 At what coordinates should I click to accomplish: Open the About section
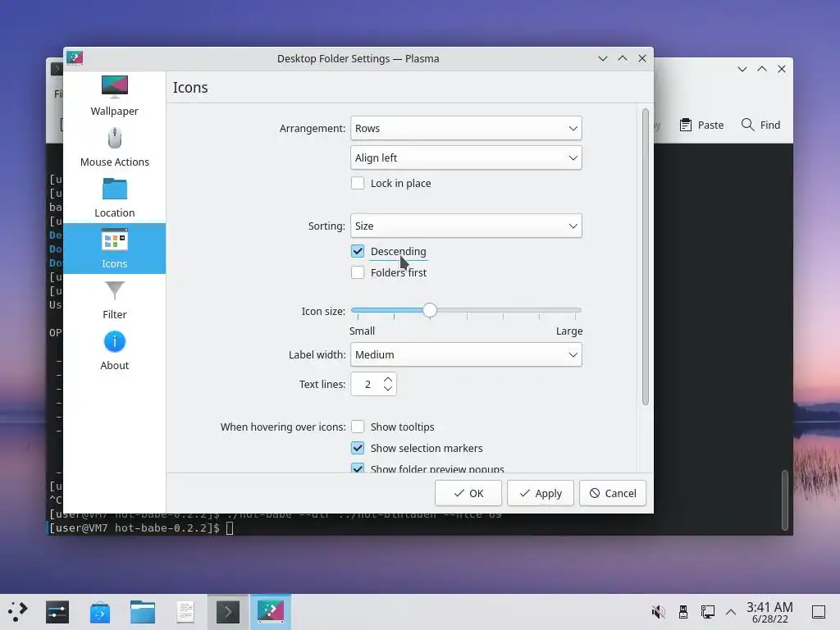pyautogui.click(x=114, y=350)
